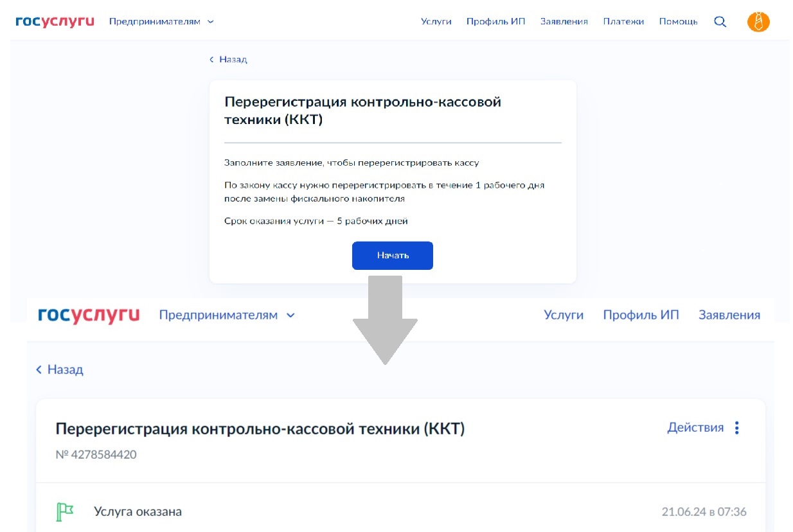Click the lower card heading Перерегистрация контрольно-кассовой техники (ККТ)
Viewport: 793px width, 532px height.
click(x=260, y=429)
